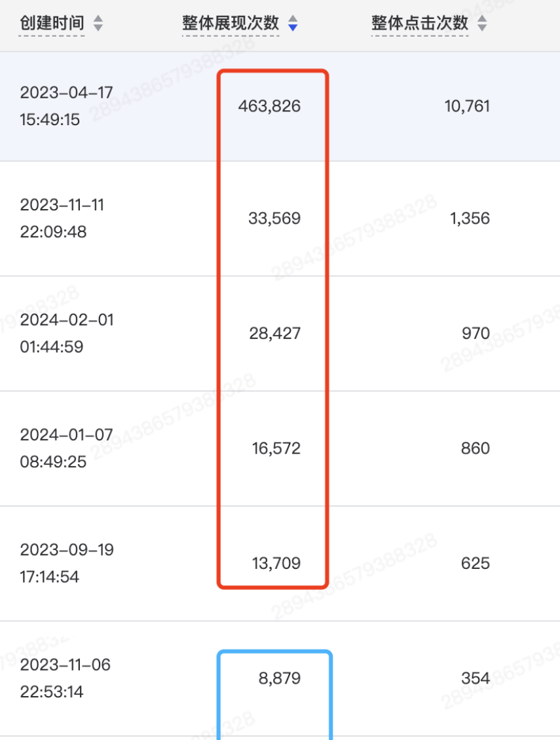Select the row created 2023-09-19 17:14:54

(x=67, y=563)
